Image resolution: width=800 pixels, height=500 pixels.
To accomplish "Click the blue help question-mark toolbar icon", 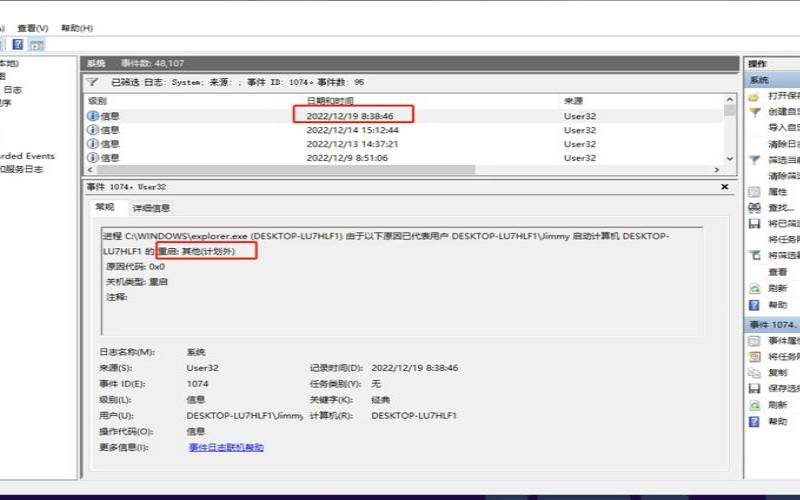I will [18, 45].
